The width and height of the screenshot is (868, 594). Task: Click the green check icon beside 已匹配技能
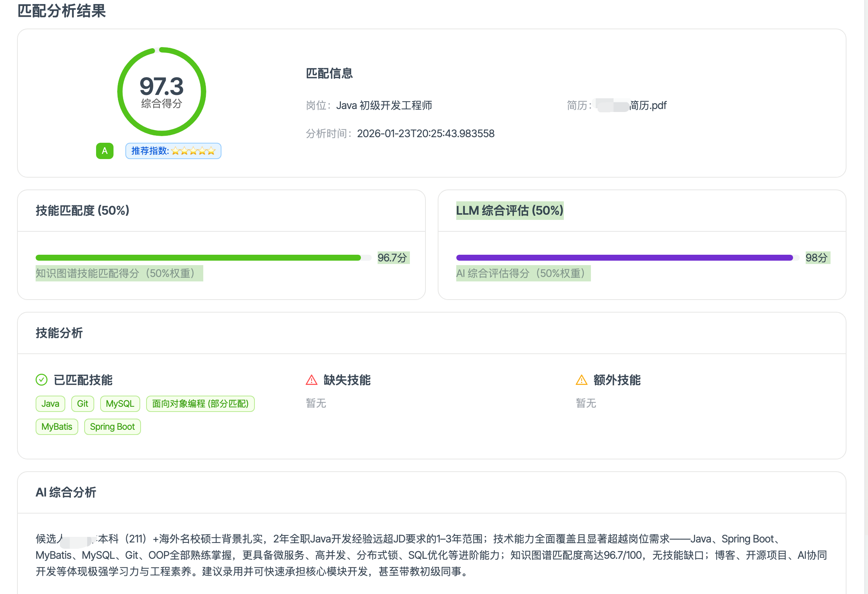coord(42,380)
